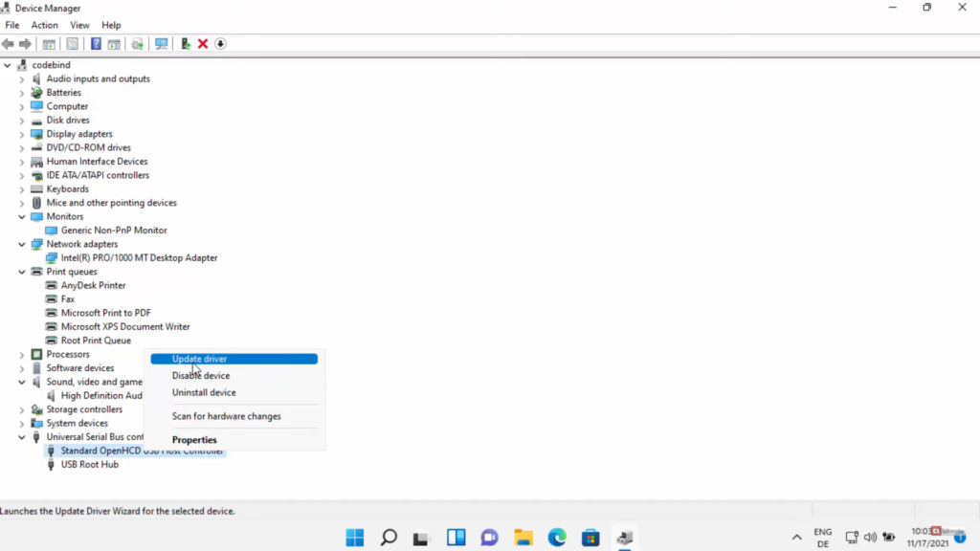Click the DVD/CD-ROM drives category icon
The width and height of the screenshot is (980, 551).
coord(37,147)
